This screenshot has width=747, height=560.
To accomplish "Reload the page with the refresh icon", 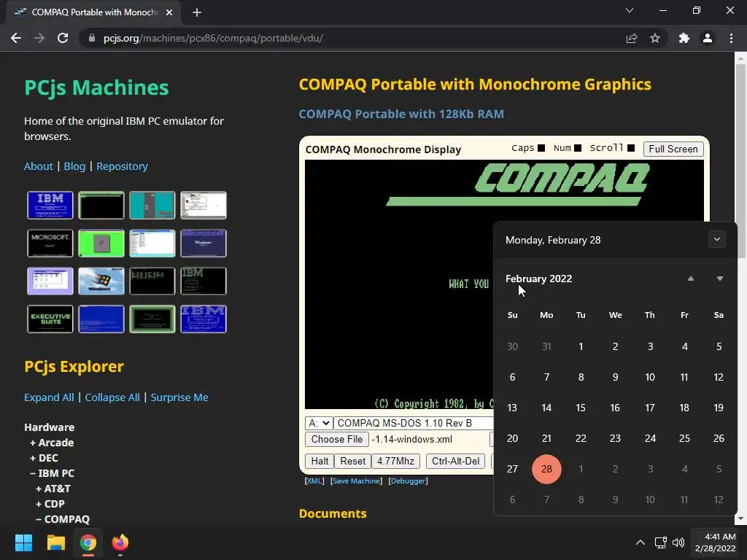I will tap(63, 38).
